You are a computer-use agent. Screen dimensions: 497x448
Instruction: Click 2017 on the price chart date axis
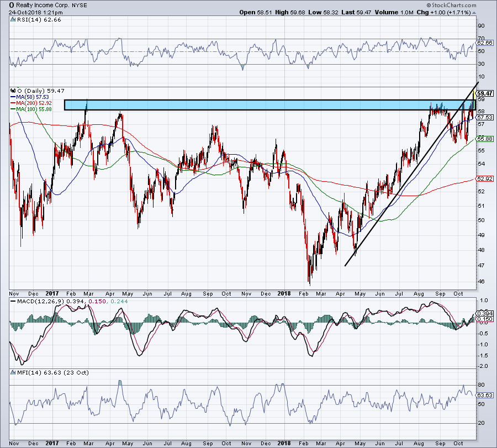click(x=52, y=293)
